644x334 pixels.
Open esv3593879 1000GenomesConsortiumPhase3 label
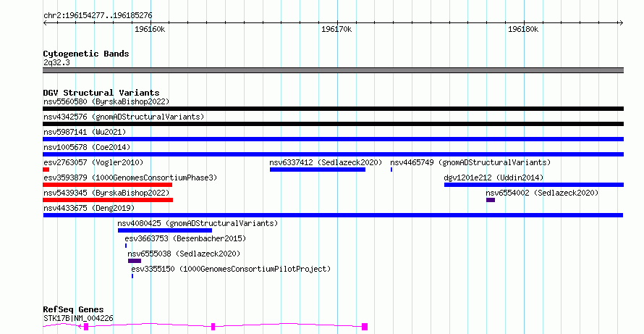(130, 178)
